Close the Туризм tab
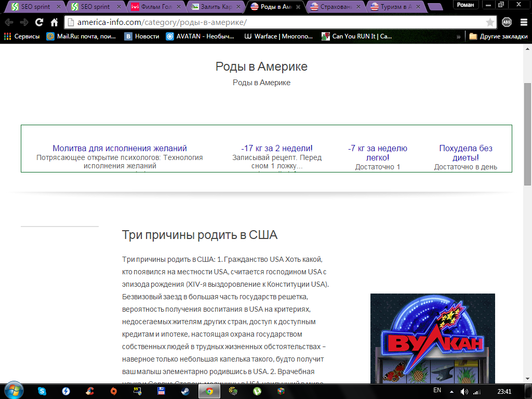The image size is (532, 399). tap(418, 6)
